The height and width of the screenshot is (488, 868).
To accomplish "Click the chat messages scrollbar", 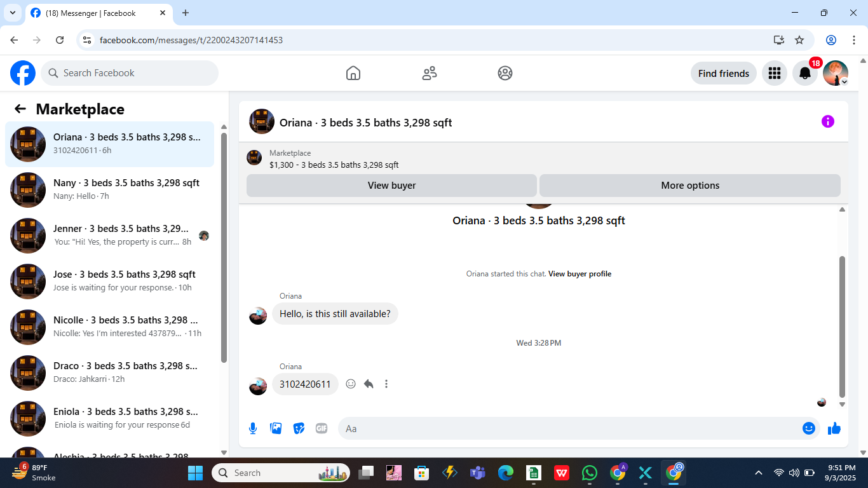I will click(x=843, y=327).
